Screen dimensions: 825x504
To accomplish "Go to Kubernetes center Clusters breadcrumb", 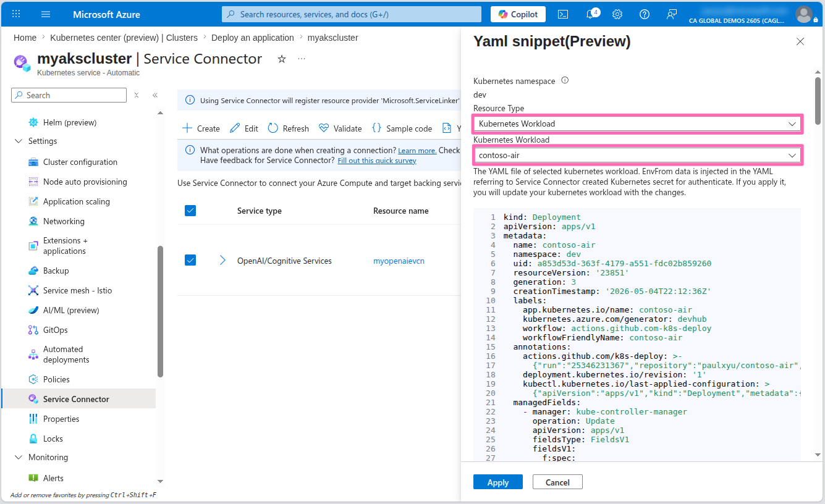I will coord(124,38).
